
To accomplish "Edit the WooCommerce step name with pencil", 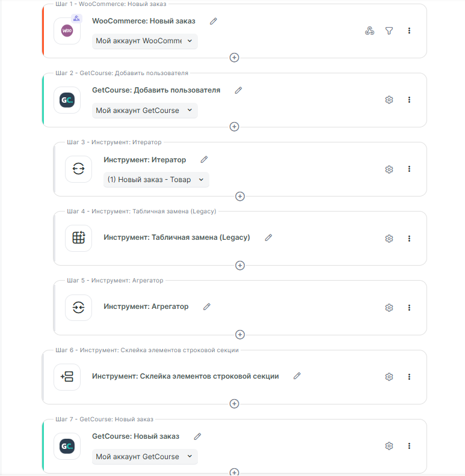I will [x=214, y=21].
